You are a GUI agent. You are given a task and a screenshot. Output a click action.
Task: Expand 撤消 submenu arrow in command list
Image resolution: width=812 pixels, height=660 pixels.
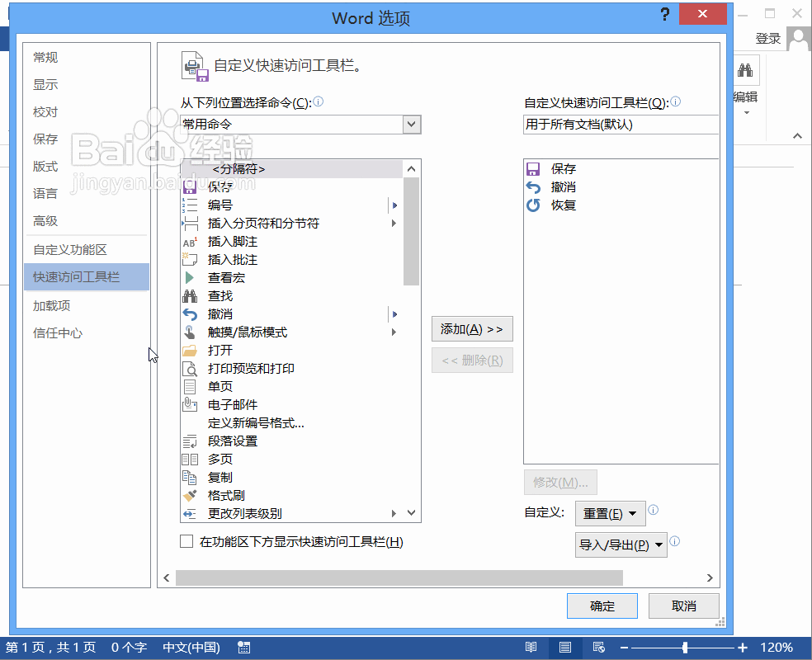coord(394,314)
